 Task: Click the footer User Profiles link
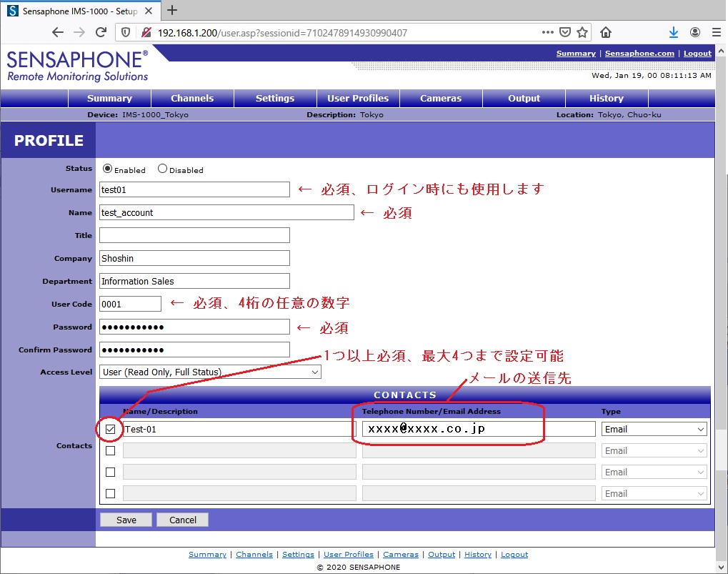click(349, 555)
